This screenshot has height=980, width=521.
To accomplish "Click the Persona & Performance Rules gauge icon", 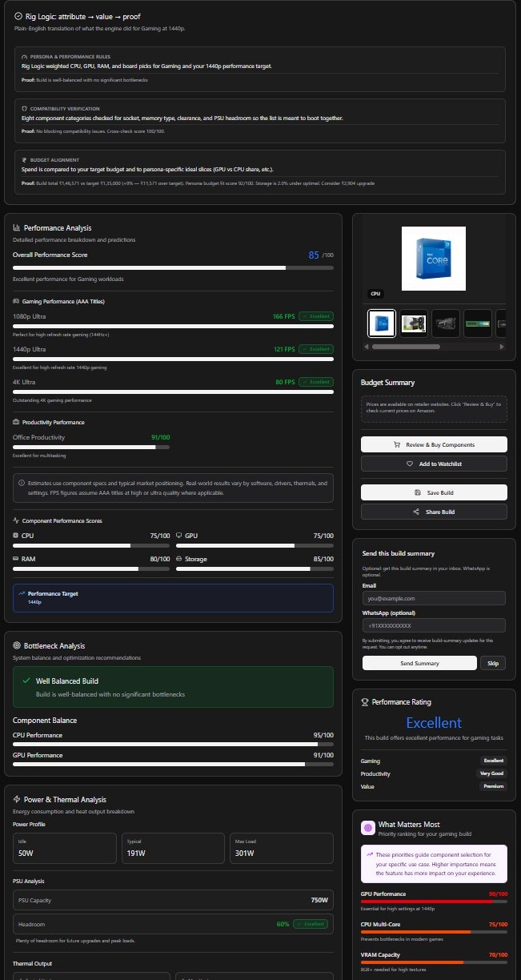I will 24,57.
